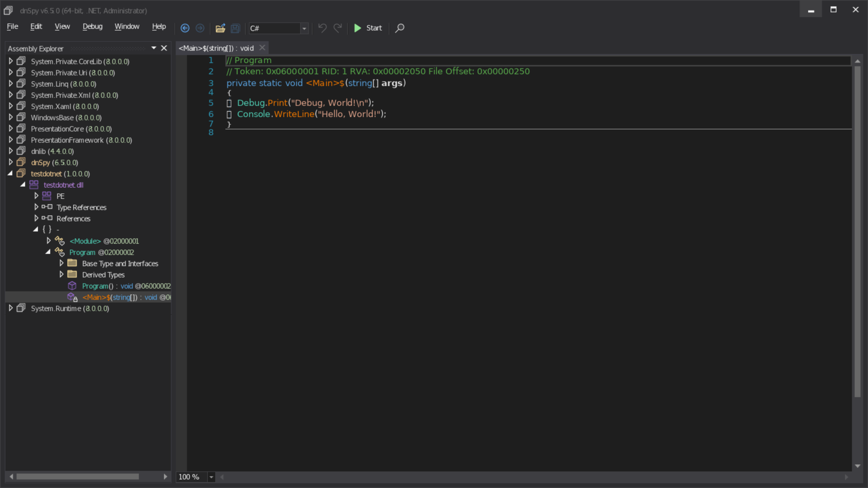Collapse the testdotnet.dll module node
Screen dimensions: 868x488
pos(23,184)
